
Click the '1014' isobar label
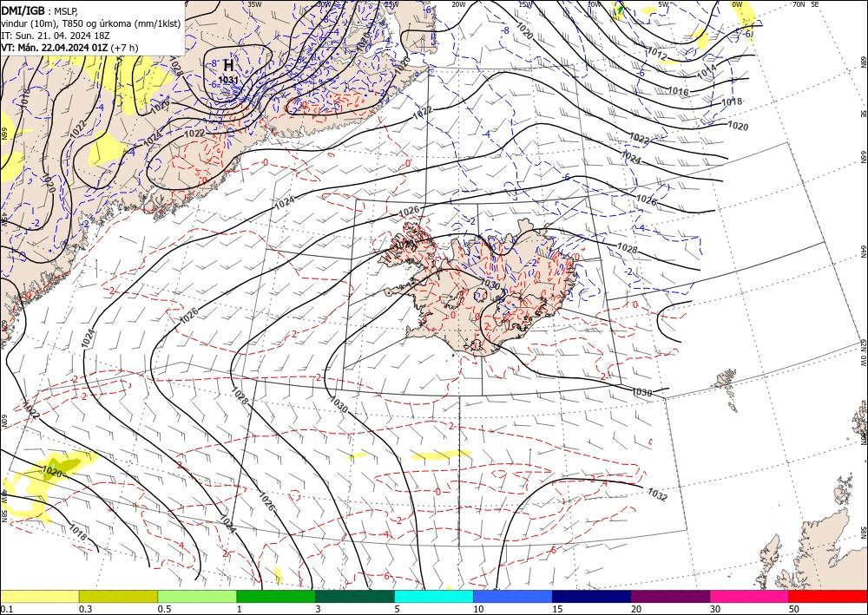click(707, 71)
